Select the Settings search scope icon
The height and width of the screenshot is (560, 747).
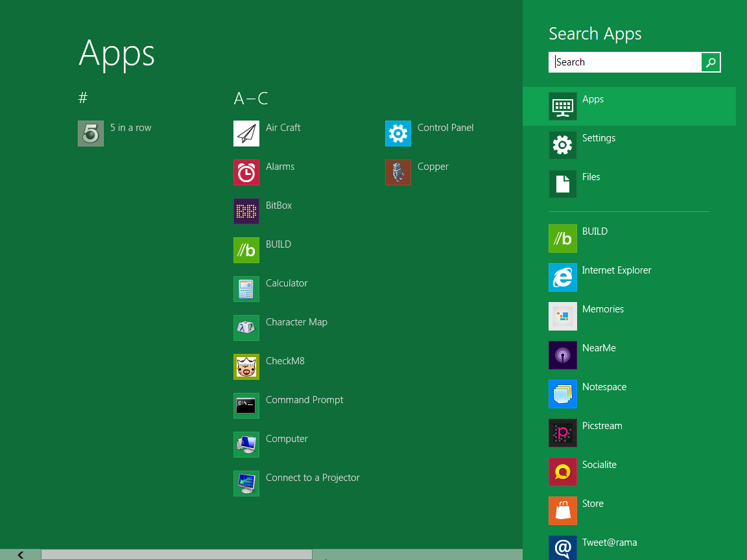(563, 145)
